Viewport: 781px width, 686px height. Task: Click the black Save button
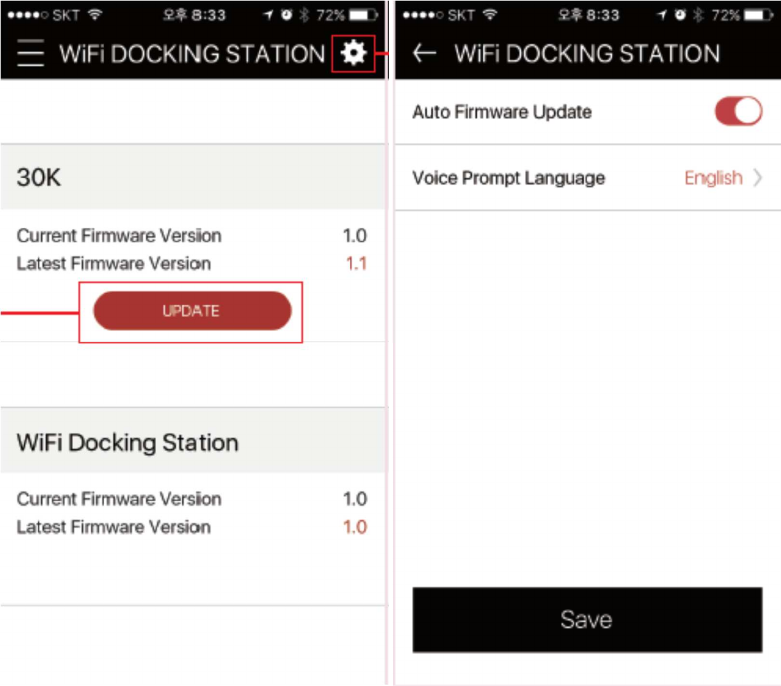point(587,620)
